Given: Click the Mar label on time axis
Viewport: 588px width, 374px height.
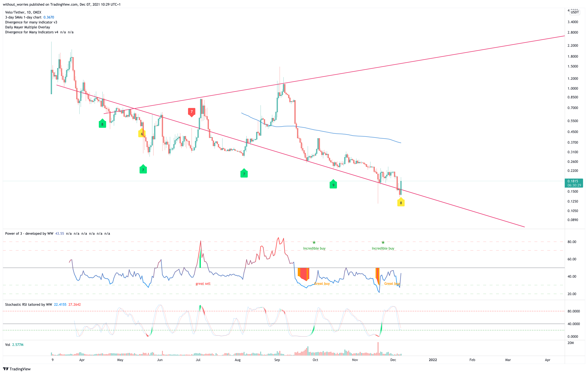Looking at the screenshot, I should tap(508, 360).
